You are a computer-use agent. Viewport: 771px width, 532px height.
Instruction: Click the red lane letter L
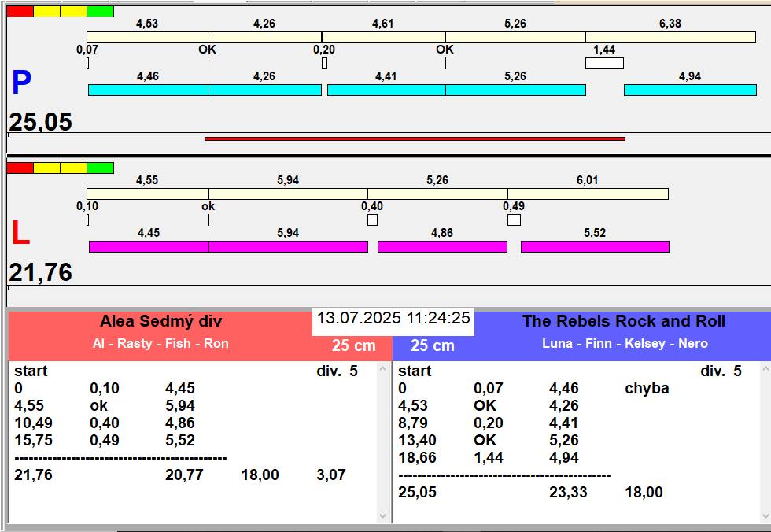[x=20, y=233]
